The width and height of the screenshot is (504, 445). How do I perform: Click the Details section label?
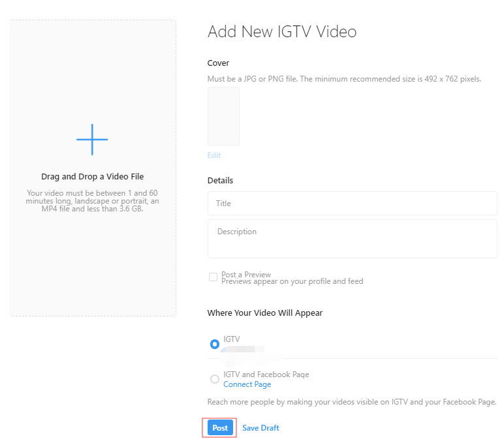[x=220, y=181]
